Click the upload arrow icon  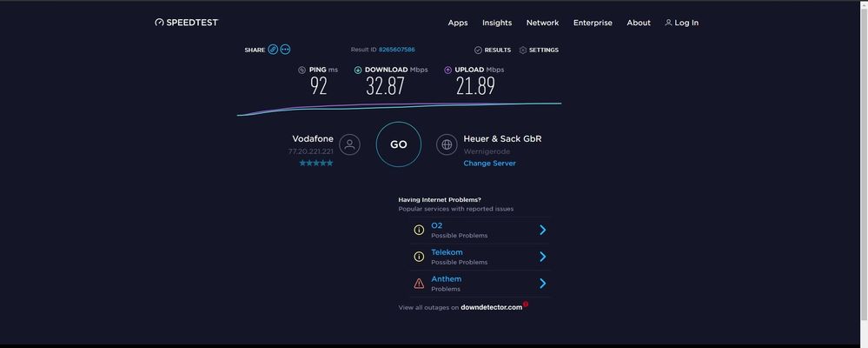[447, 70]
